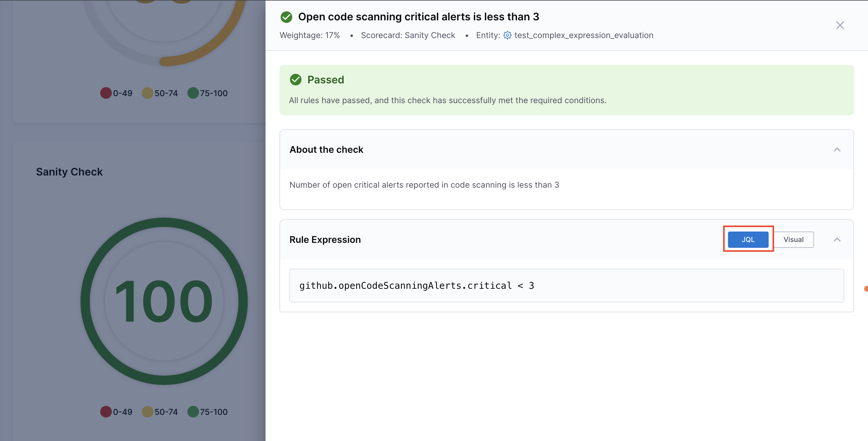Switch rule expression to JQL view
Image resolution: width=868 pixels, height=441 pixels.
tap(748, 240)
